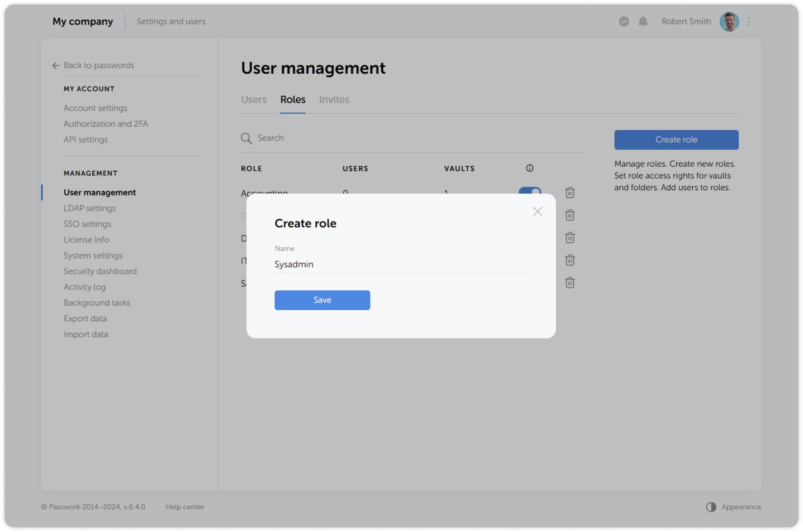Open the notifications bell icon

pos(643,22)
